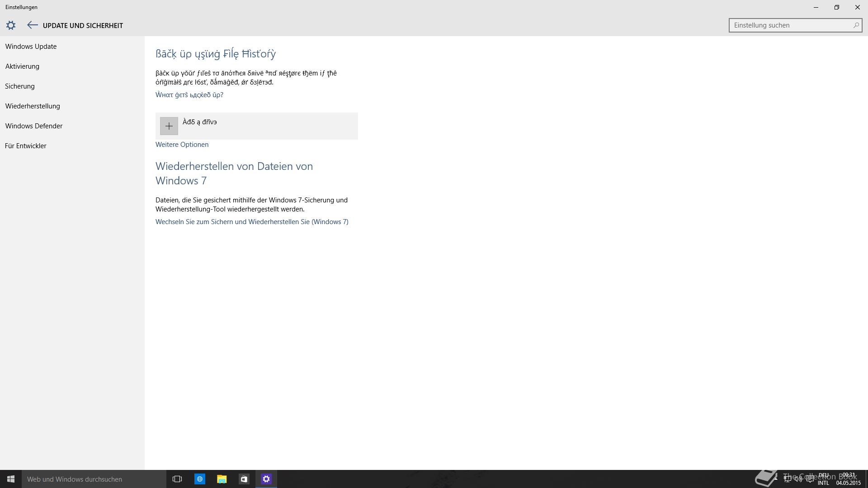Restore down the Einstellungen window
The width and height of the screenshot is (868, 488).
point(837,7)
